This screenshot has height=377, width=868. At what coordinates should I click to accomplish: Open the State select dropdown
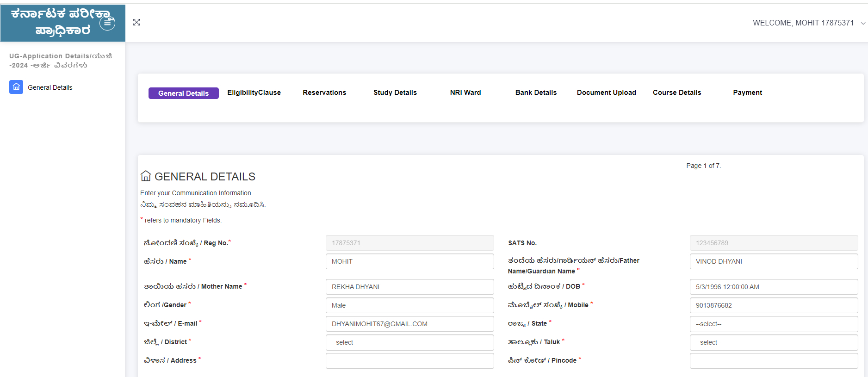tap(773, 324)
